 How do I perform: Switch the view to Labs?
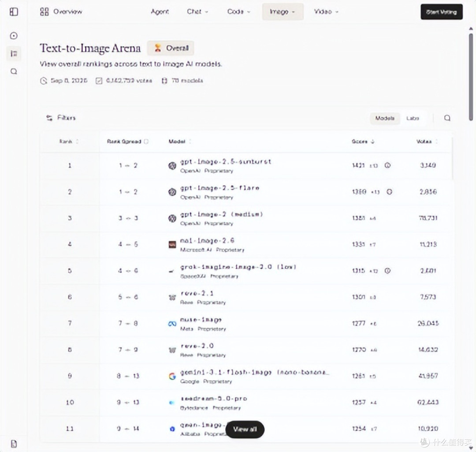click(x=413, y=118)
